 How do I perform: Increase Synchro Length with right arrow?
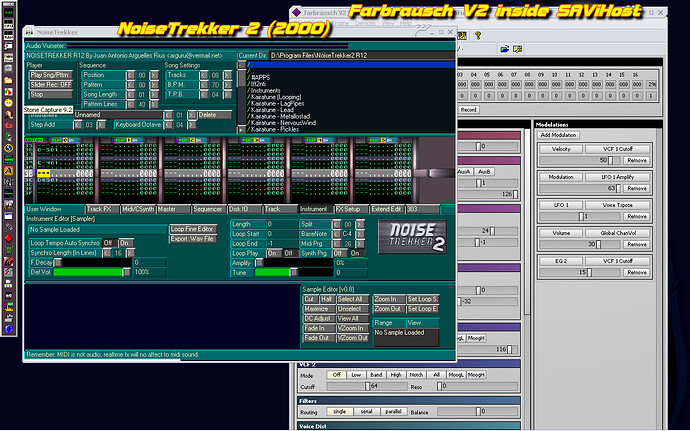click(130, 253)
